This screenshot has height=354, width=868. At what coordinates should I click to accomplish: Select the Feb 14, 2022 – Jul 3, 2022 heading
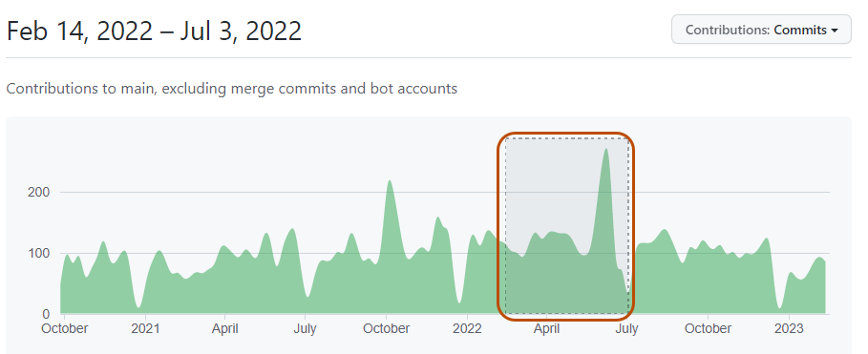(x=154, y=31)
